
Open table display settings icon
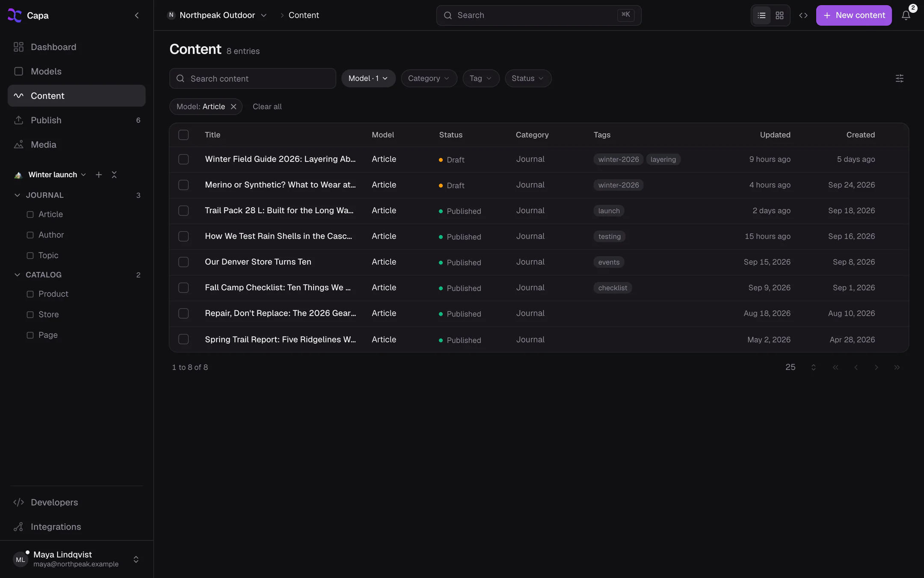899,78
